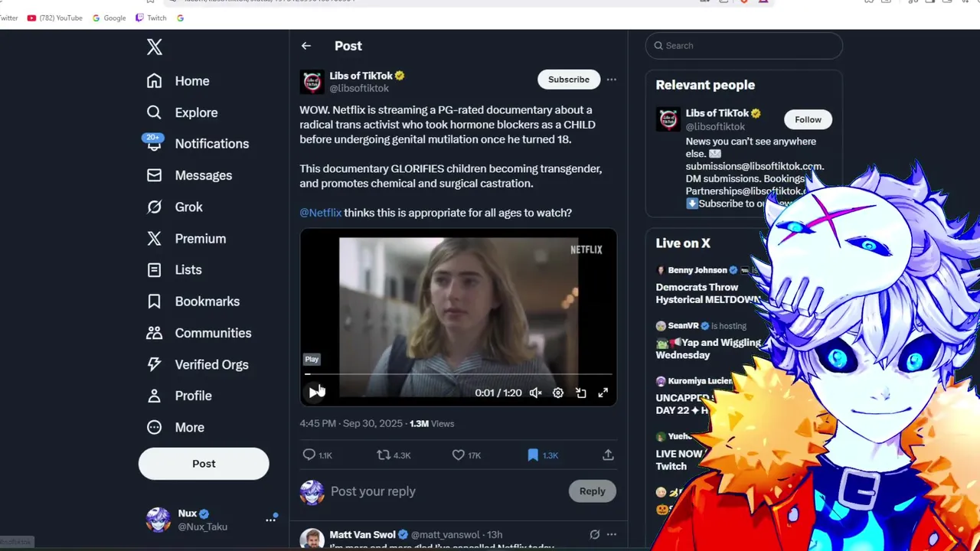The height and width of the screenshot is (551, 980).
Task: Seek on the video progress bar
Action: pyautogui.click(x=458, y=374)
